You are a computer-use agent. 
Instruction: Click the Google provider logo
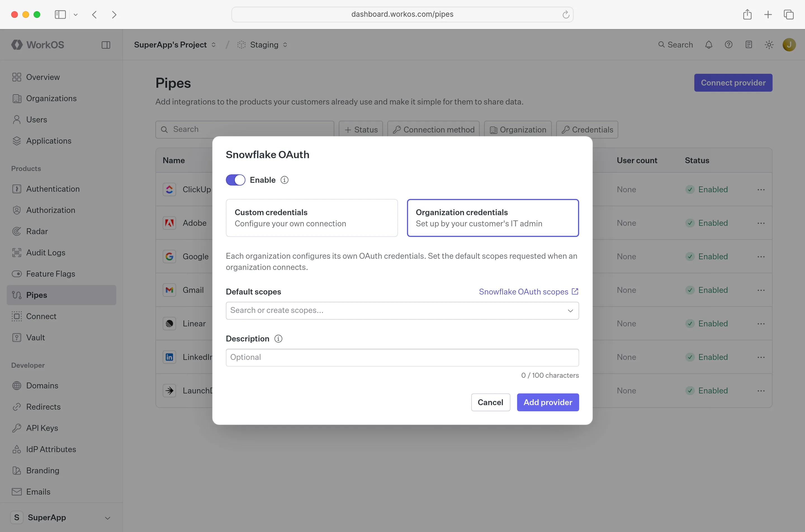[169, 256]
